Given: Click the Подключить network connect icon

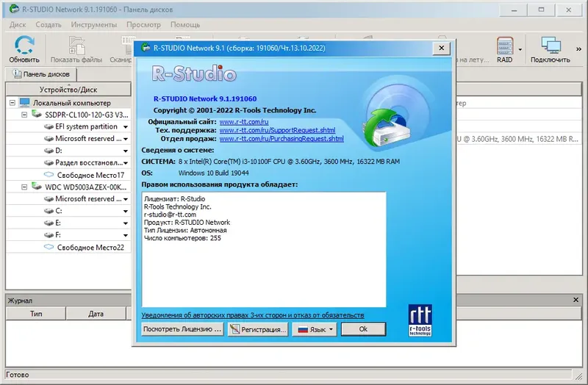Looking at the screenshot, I should point(550,49).
